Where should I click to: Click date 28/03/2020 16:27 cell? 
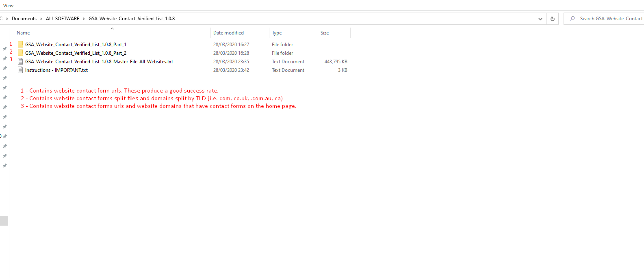point(231,45)
